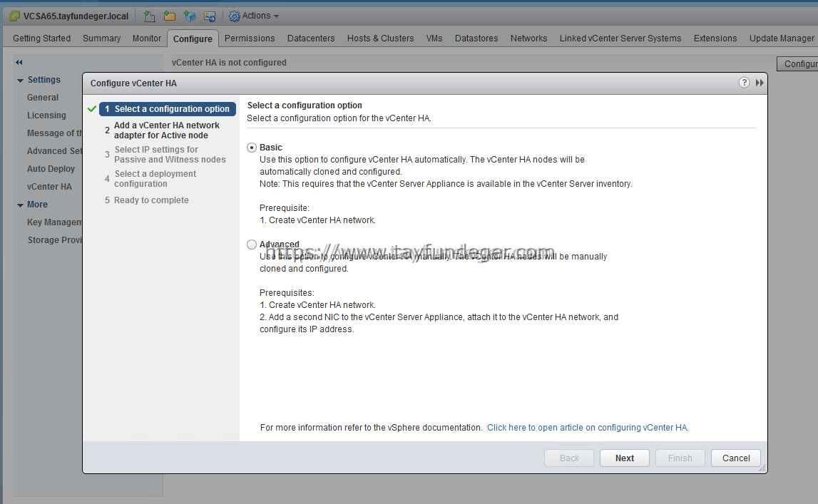Click the New Datacenter toolbar icon
The width and height of the screenshot is (818, 504).
[149, 16]
